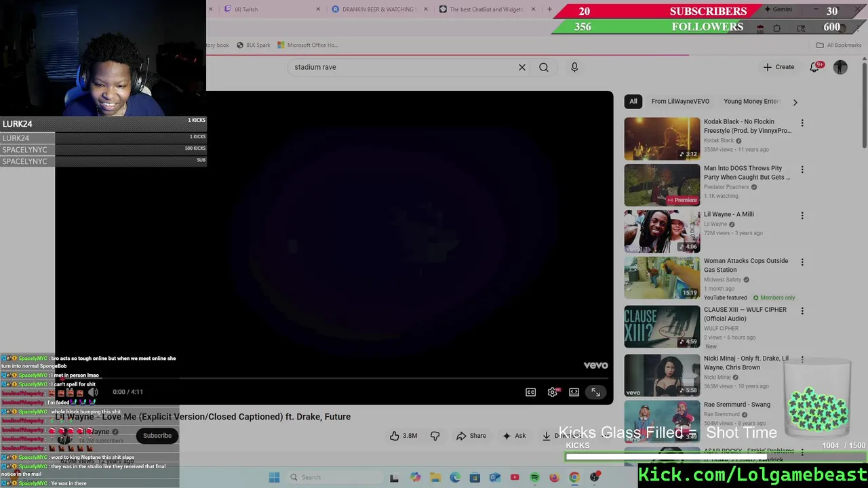
Task: Switch to theater mode
Action: point(574,392)
